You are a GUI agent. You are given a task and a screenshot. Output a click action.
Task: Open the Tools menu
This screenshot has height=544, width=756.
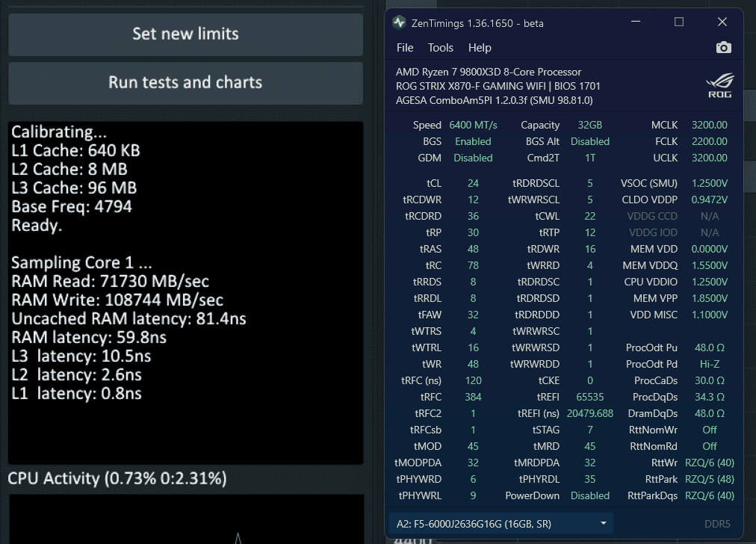click(441, 48)
